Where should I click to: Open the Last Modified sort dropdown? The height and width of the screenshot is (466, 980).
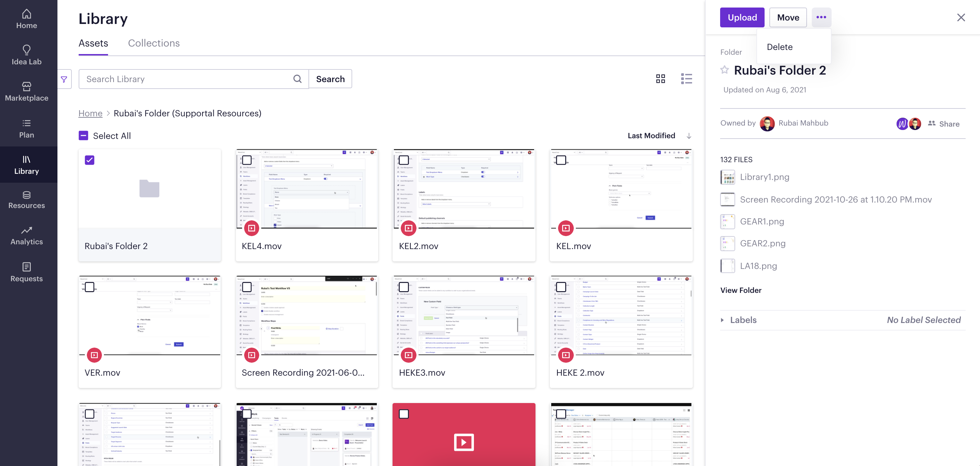pos(651,136)
